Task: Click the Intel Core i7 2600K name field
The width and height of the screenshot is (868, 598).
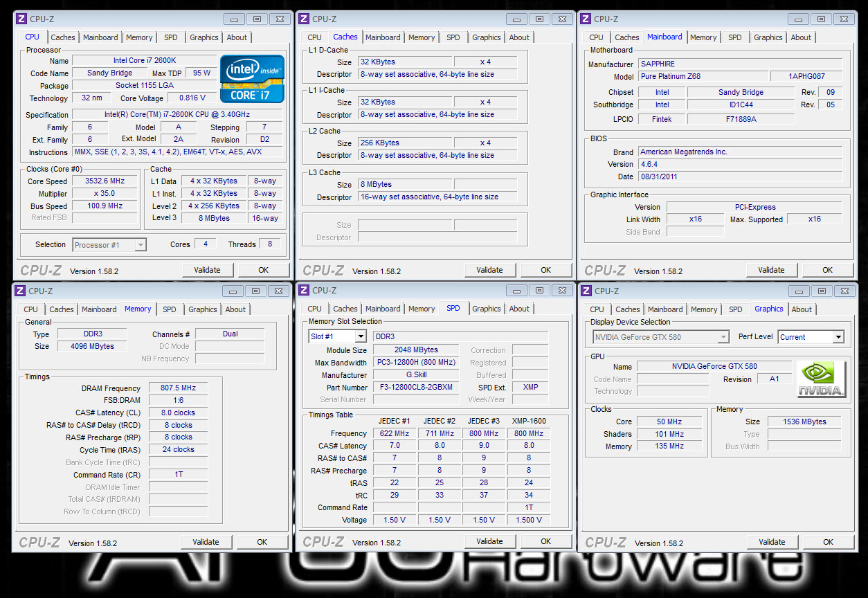Action: click(x=144, y=61)
